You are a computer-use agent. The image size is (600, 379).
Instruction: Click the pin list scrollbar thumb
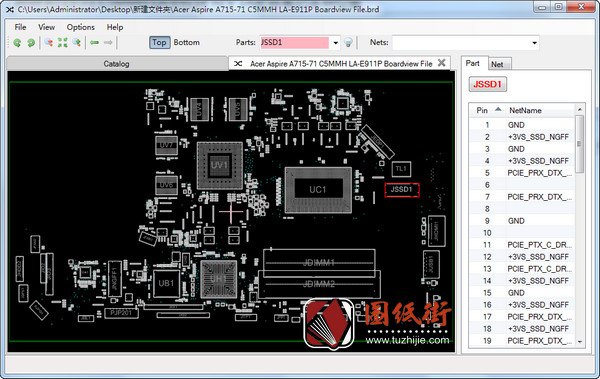tap(579, 144)
